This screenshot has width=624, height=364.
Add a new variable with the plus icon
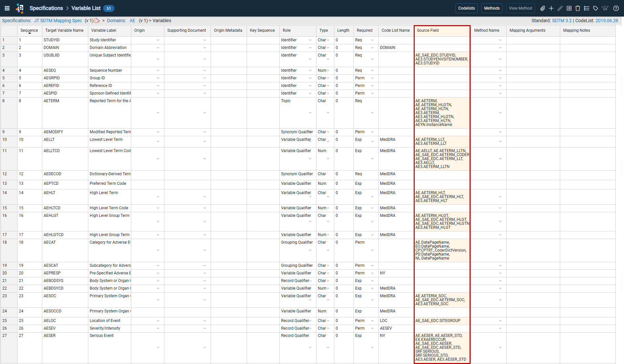551,8
